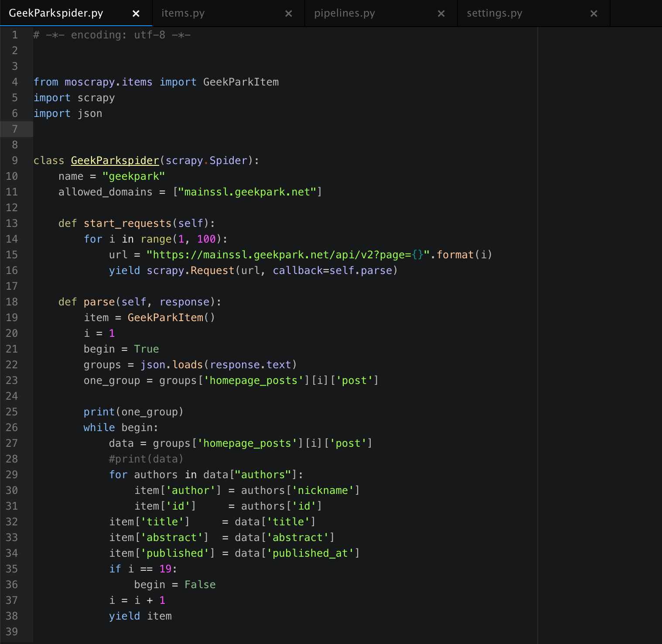
Task: Click line number 9 in gutter
Action: [15, 161]
